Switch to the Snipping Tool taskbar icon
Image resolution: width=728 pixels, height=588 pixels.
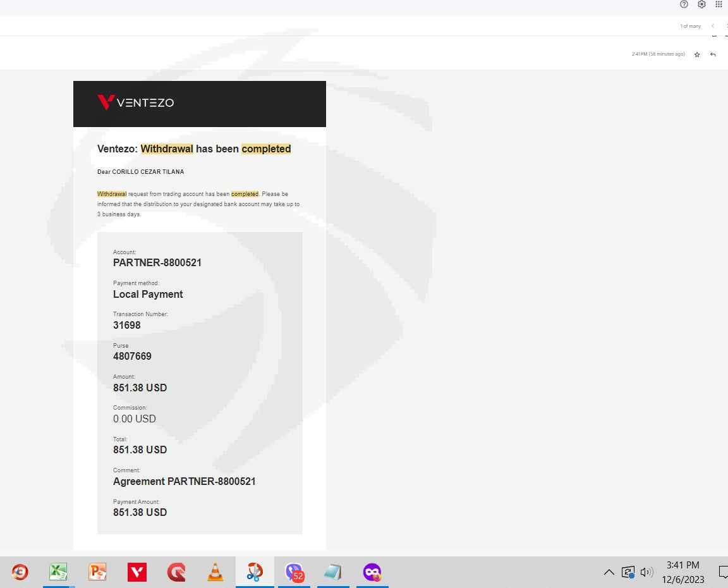pyautogui.click(x=255, y=572)
